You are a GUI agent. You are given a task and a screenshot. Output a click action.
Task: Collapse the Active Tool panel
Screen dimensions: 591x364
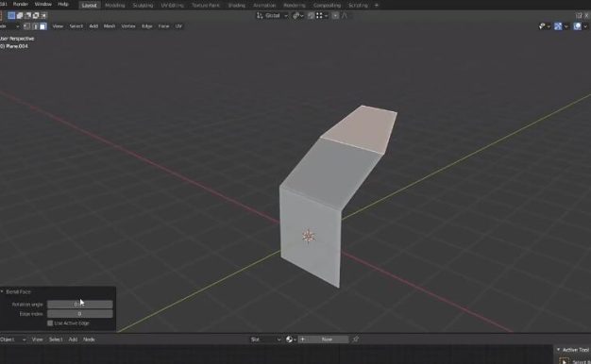pos(558,350)
